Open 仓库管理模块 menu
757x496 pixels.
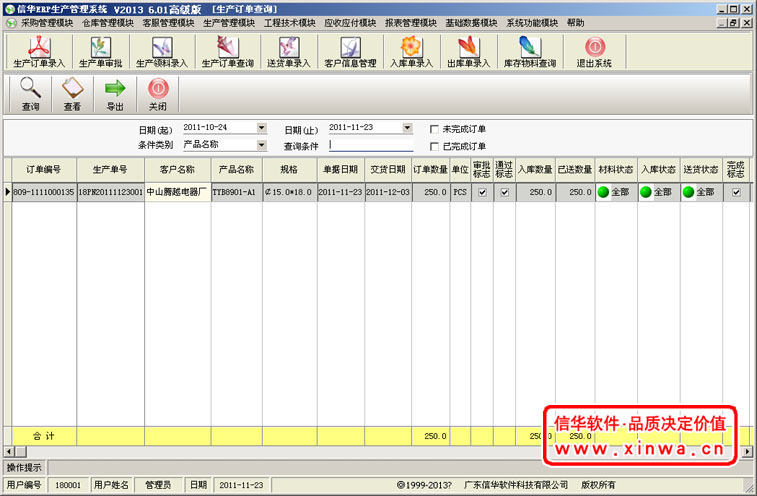(x=108, y=23)
